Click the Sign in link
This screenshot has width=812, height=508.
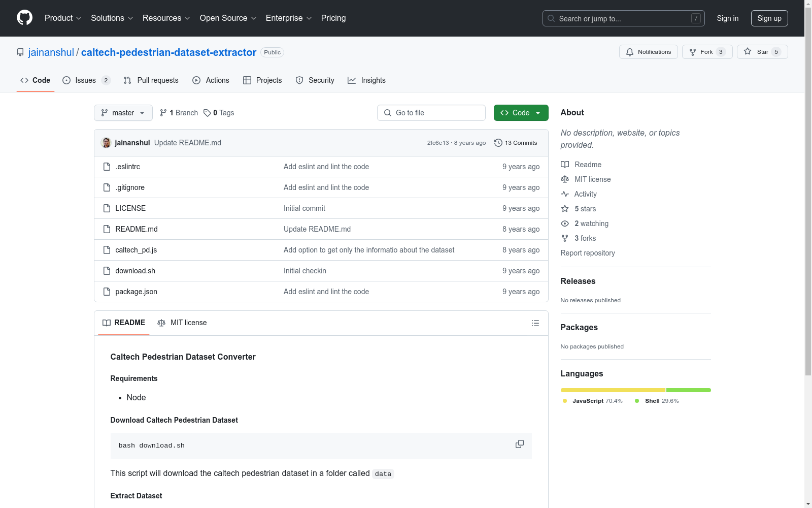coord(728,18)
